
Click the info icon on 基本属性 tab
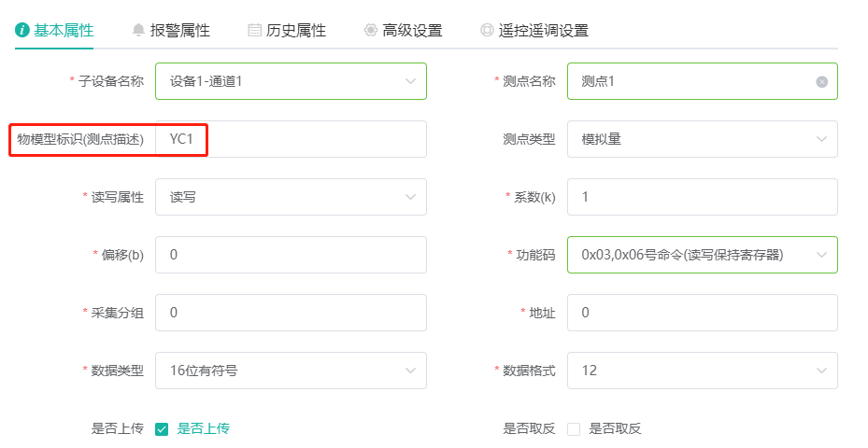[x=22, y=30]
